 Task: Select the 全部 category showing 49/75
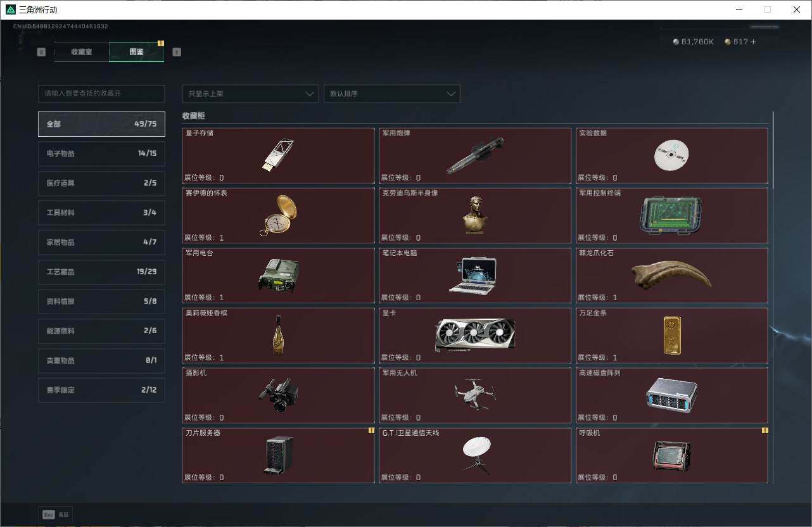coord(101,124)
